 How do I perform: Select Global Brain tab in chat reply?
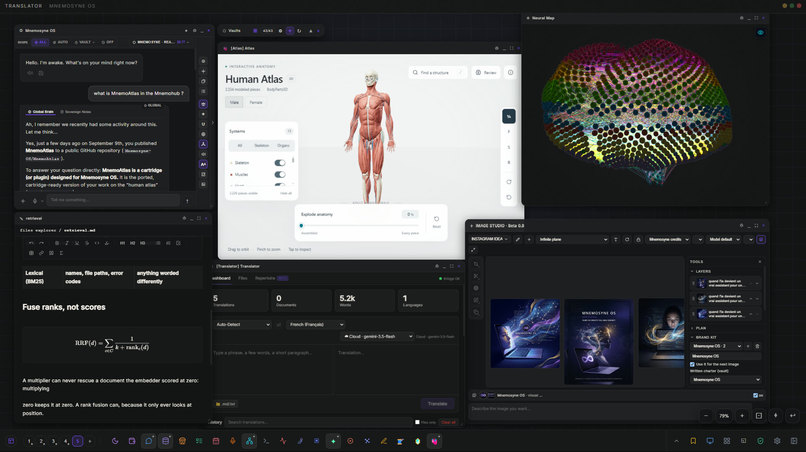[x=41, y=112]
